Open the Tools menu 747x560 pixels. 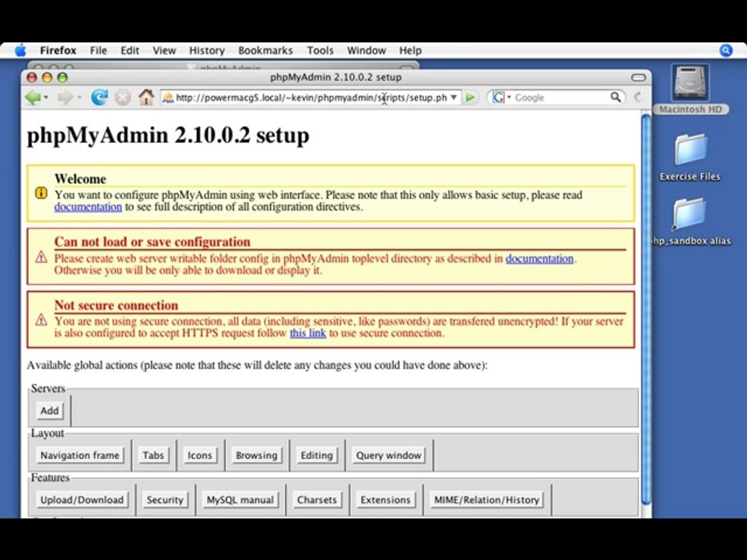(320, 51)
